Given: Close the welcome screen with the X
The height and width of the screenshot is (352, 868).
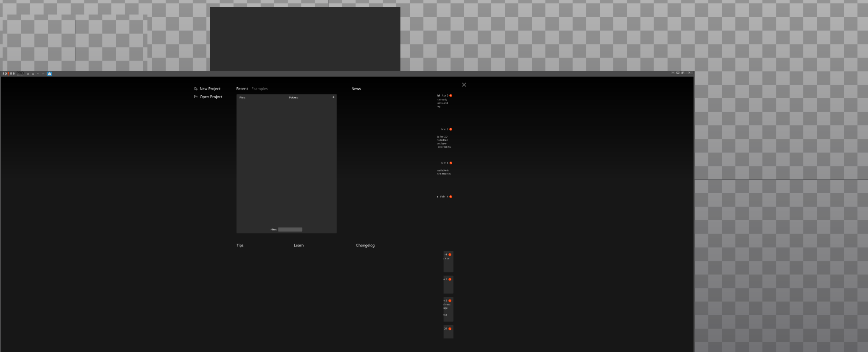Looking at the screenshot, I should coord(464,85).
